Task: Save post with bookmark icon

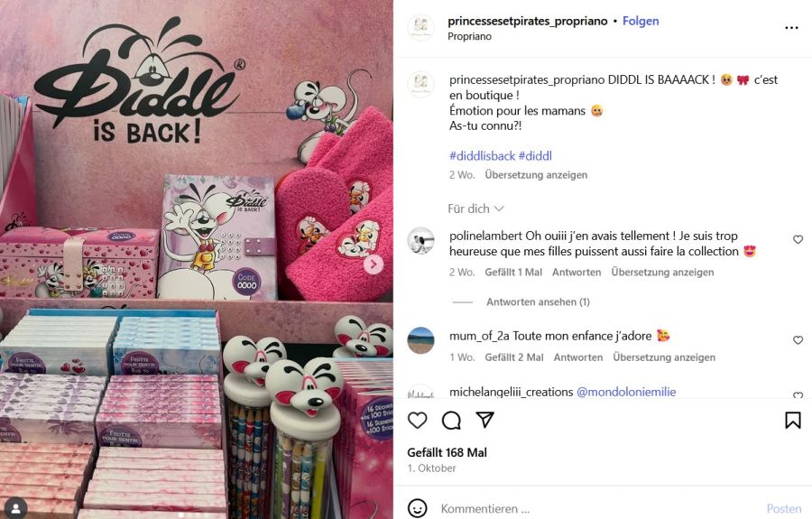Action: click(x=792, y=420)
